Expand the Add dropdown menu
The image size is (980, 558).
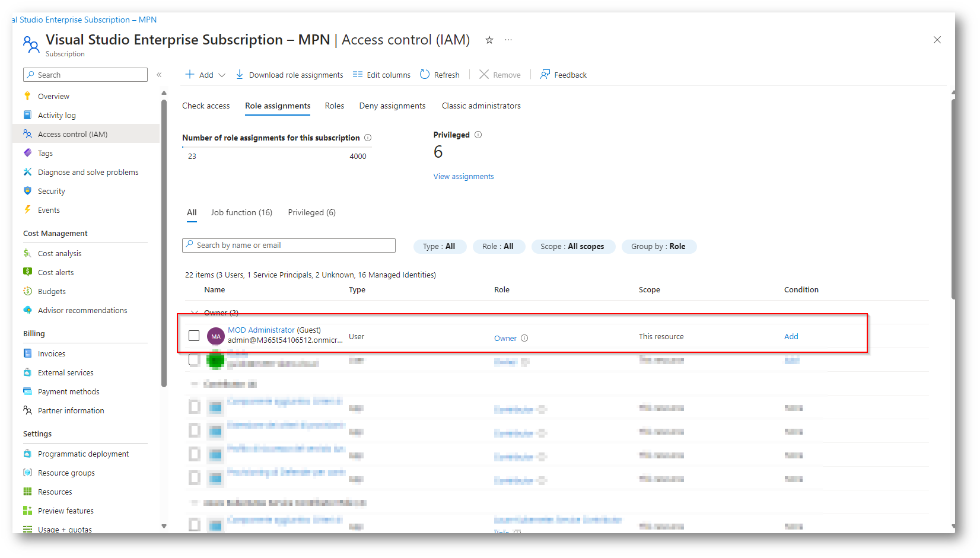tap(221, 75)
